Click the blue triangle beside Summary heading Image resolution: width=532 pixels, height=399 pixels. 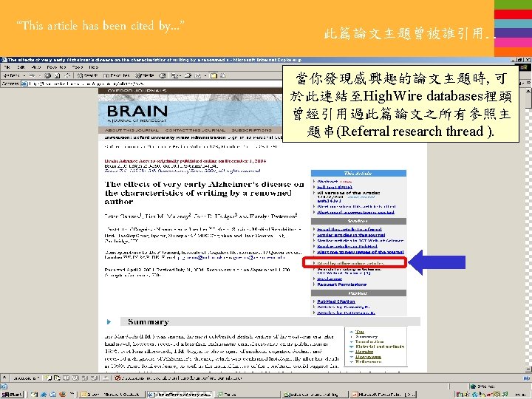(x=109, y=321)
